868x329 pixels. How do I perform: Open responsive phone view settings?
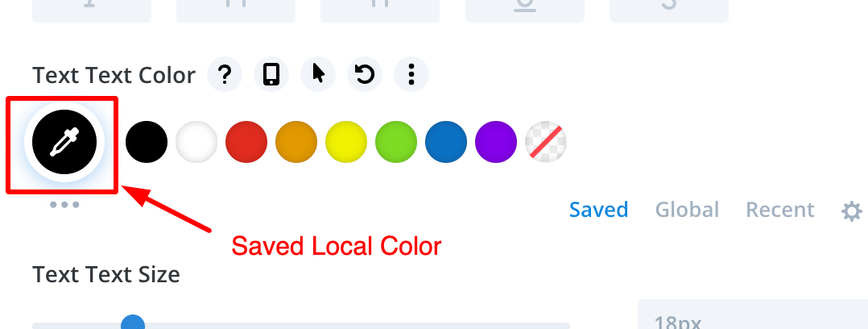[271, 74]
